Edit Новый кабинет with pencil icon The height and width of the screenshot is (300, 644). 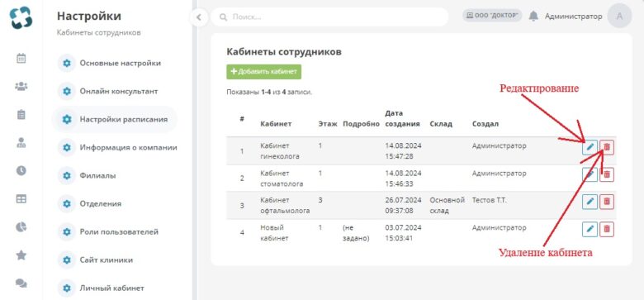(590, 229)
